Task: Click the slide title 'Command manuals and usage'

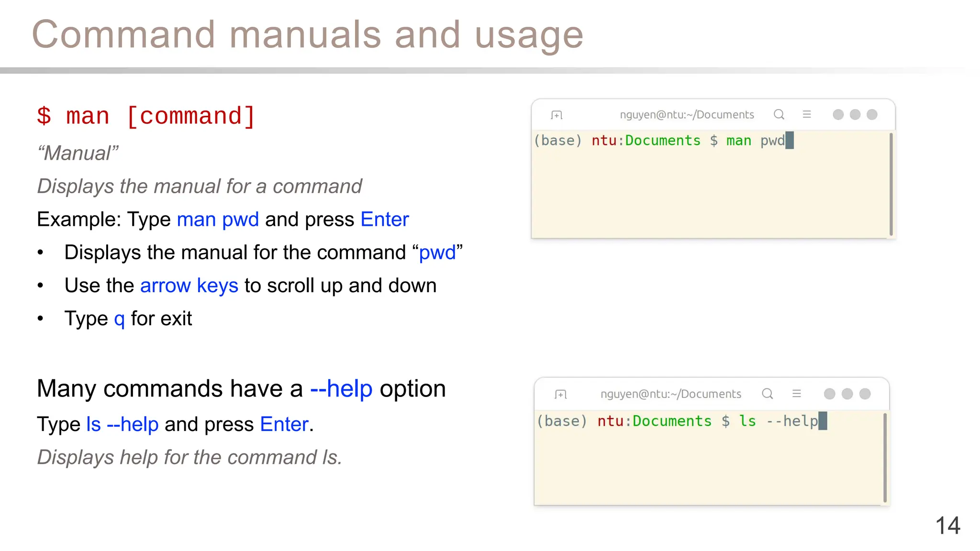Action: (308, 35)
